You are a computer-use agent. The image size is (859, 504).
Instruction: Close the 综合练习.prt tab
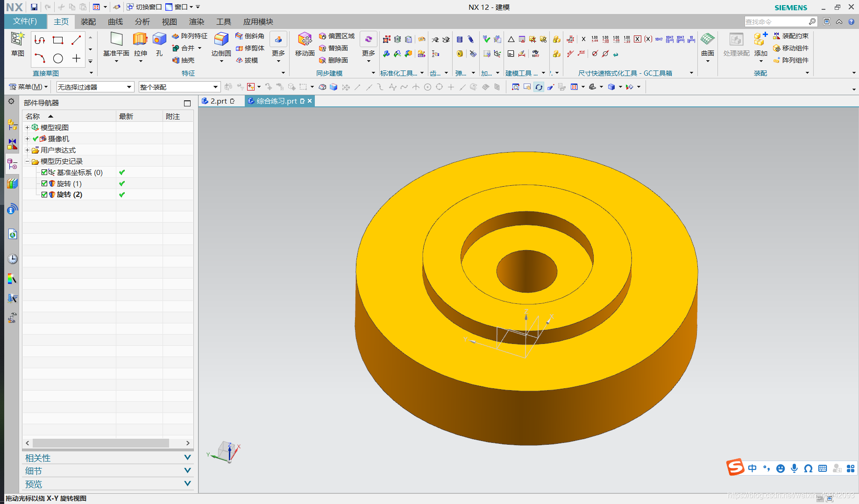[310, 101]
